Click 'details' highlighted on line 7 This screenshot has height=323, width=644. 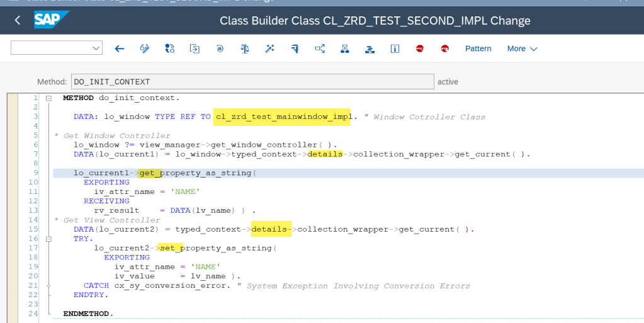click(x=325, y=154)
